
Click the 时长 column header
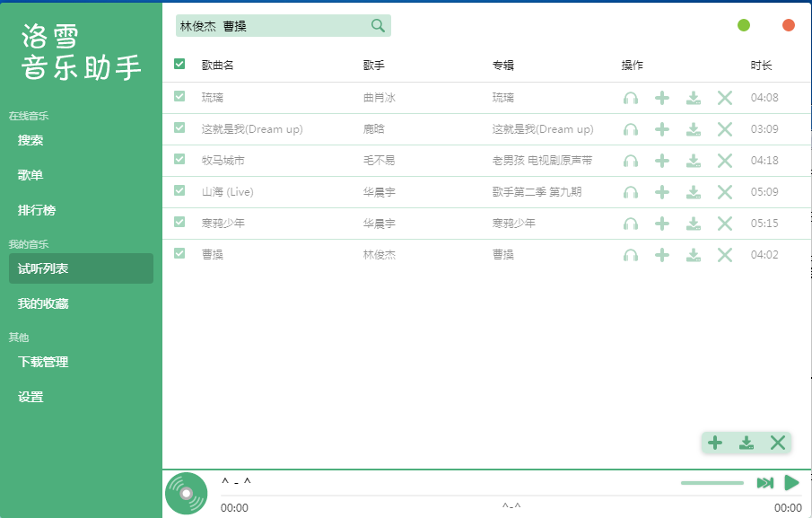pos(761,66)
